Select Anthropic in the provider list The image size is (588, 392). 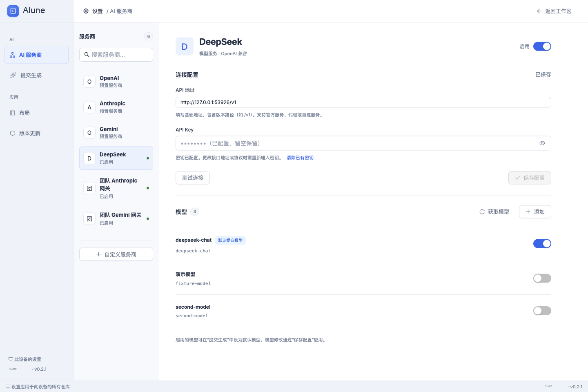[x=116, y=107]
